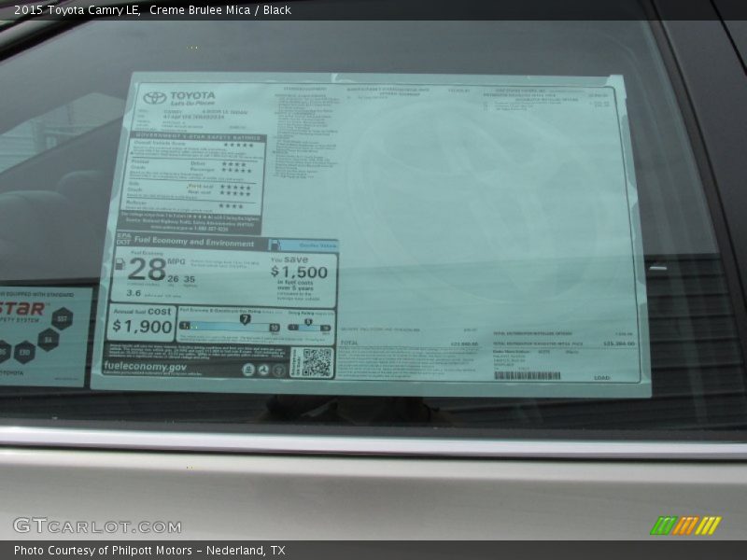The height and width of the screenshot is (560, 747).
Task: Click the caption 'Creme Brulee Mica / Black'
Action: (220, 10)
